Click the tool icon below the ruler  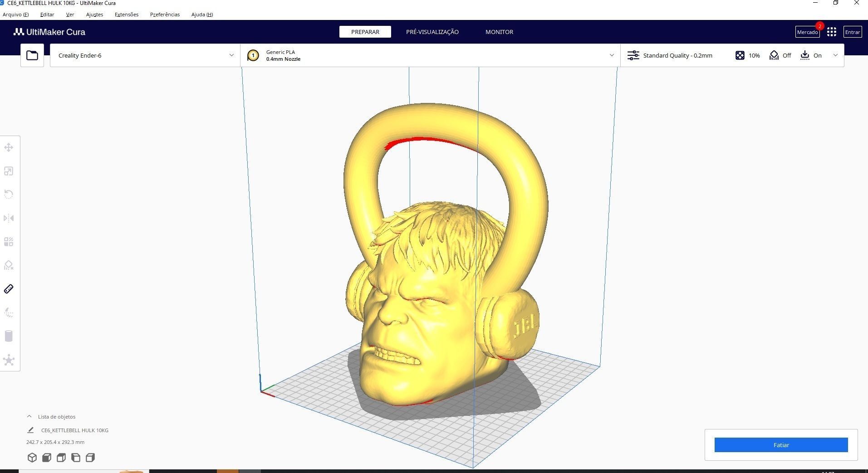(x=9, y=312)
